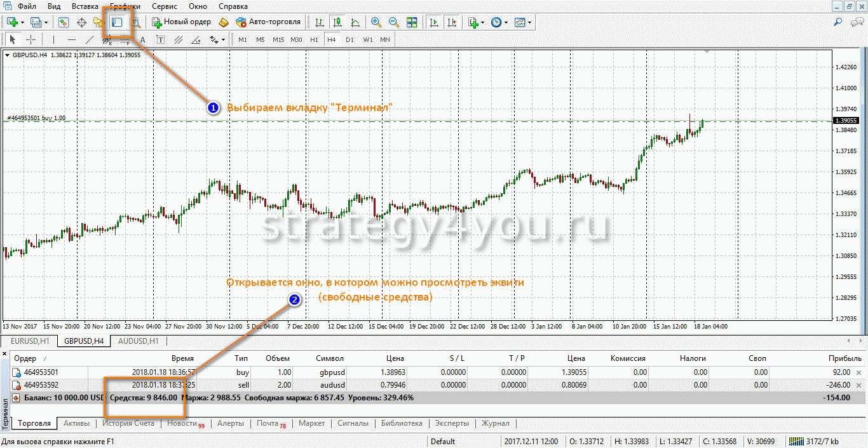Click the Zoom In magnifier icon
Viewport: 868px width, 448px height.
click(x=376, y=22)
